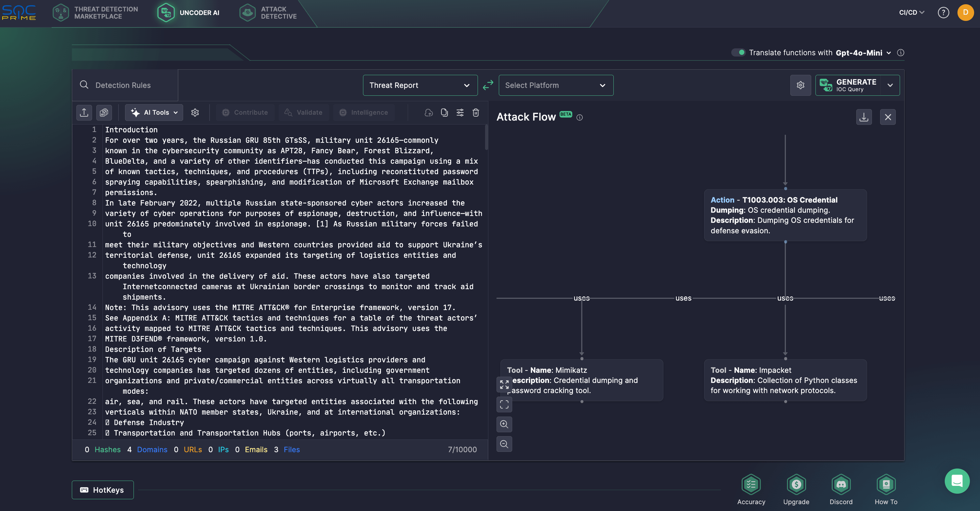980x511 pixels.
Task: Zoom out of the Attack Flow
Action: click(504, 444)
